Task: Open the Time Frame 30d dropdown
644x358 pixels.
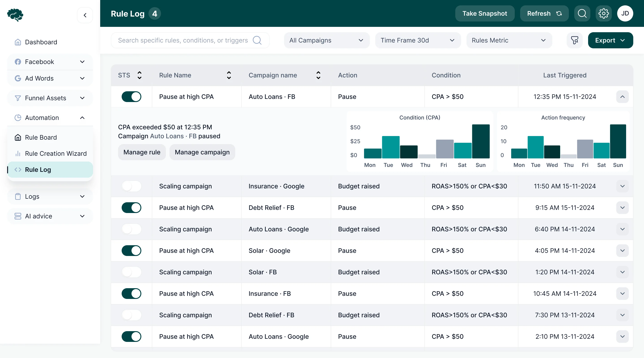Action: pos(418,40)
